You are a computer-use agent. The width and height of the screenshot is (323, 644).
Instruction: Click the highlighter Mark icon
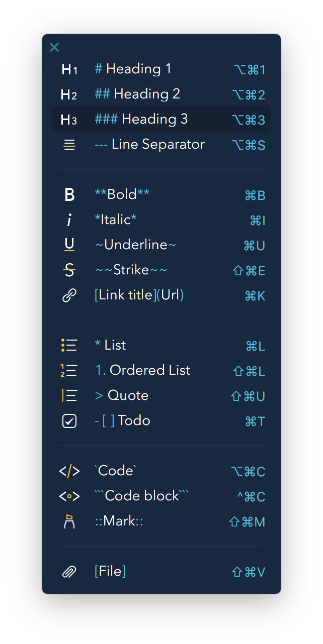tap(69, 521)
